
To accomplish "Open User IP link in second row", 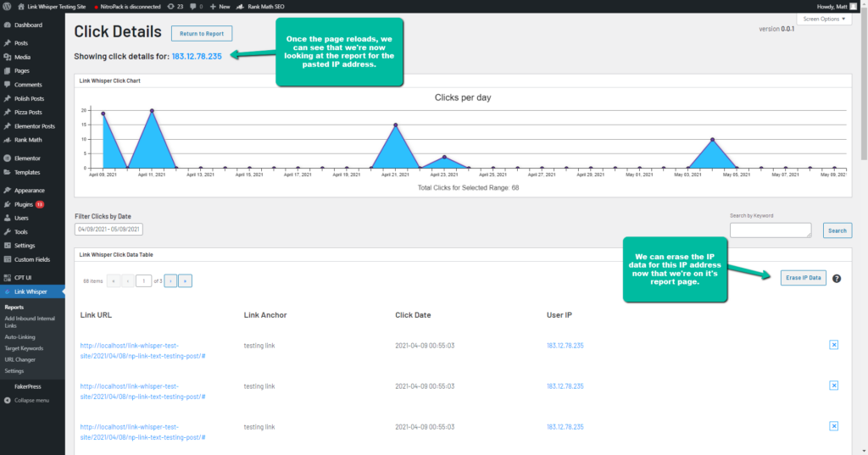I will (x=565, y=386).
